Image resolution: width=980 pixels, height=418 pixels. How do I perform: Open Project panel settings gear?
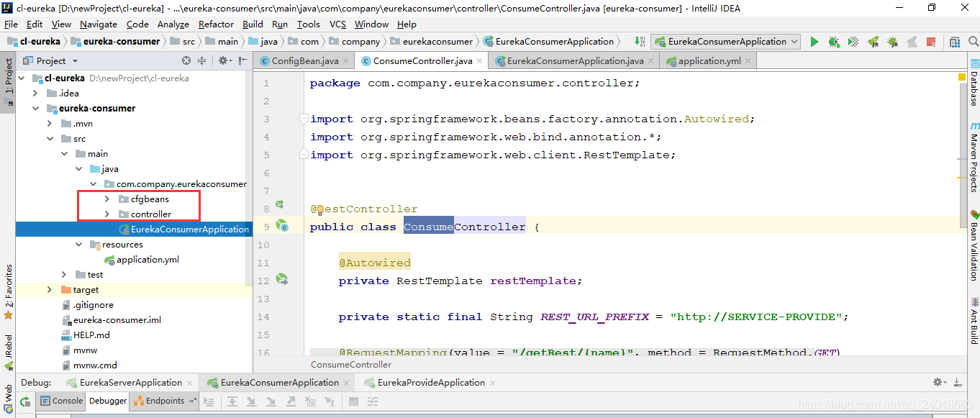(x=223, y=61)
